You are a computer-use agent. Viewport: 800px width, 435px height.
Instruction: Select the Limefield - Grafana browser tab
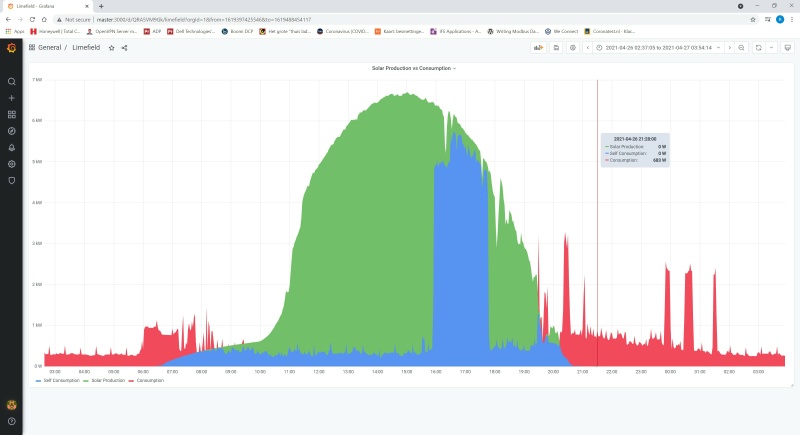coord(47,6)
